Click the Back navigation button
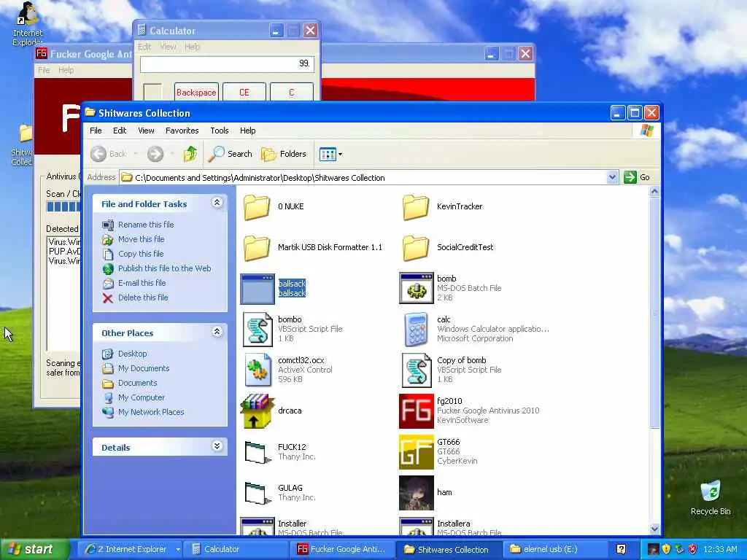This screenshot has width=747, height=560. (109, 154)
